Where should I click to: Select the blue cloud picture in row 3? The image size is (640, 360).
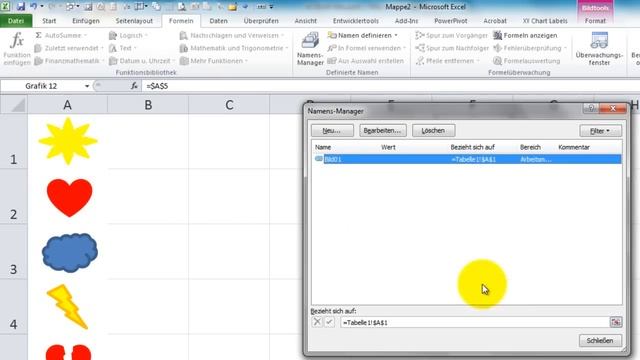[x=70, y=252]
